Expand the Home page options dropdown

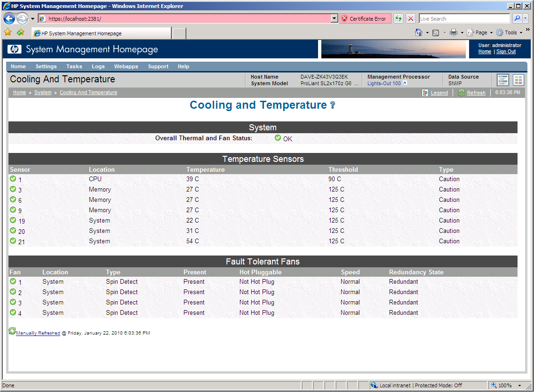427,32
